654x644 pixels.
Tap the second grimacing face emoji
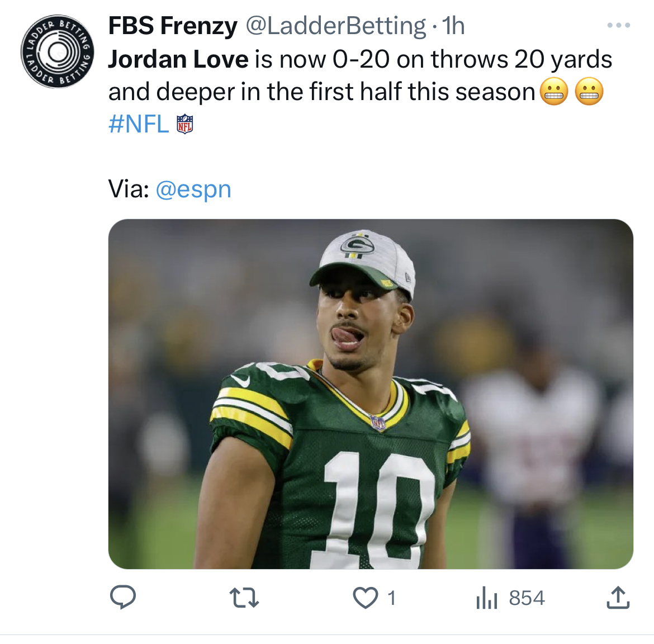[x=589, y=91]
